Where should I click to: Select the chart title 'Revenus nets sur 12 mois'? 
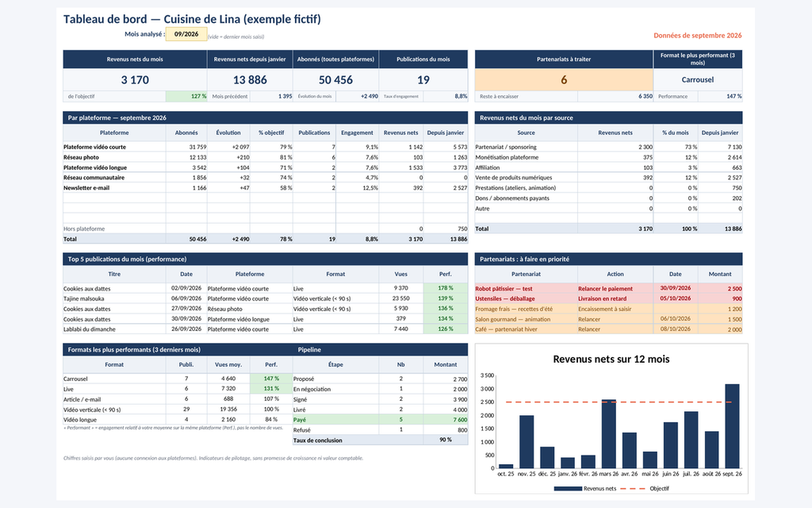pyautogui.click(x=611, y=360)
